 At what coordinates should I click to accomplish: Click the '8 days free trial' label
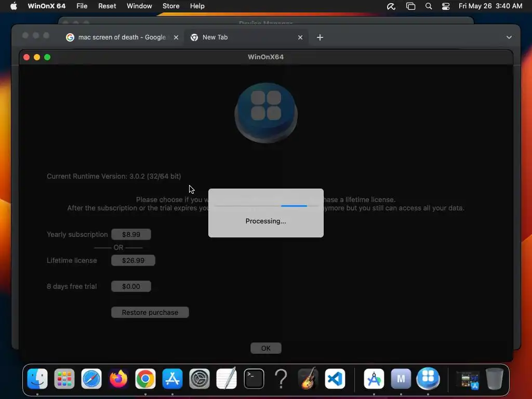pos(72,286)
